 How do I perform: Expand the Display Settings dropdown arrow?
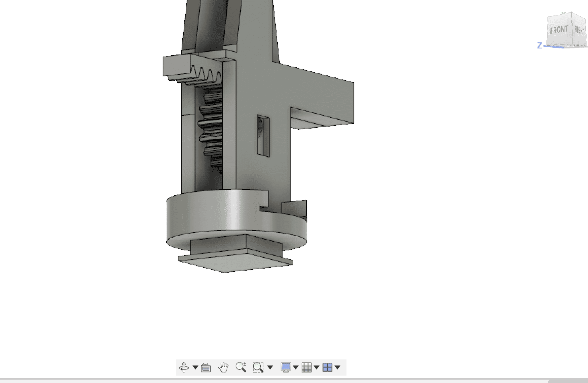(x=296, y=367)
